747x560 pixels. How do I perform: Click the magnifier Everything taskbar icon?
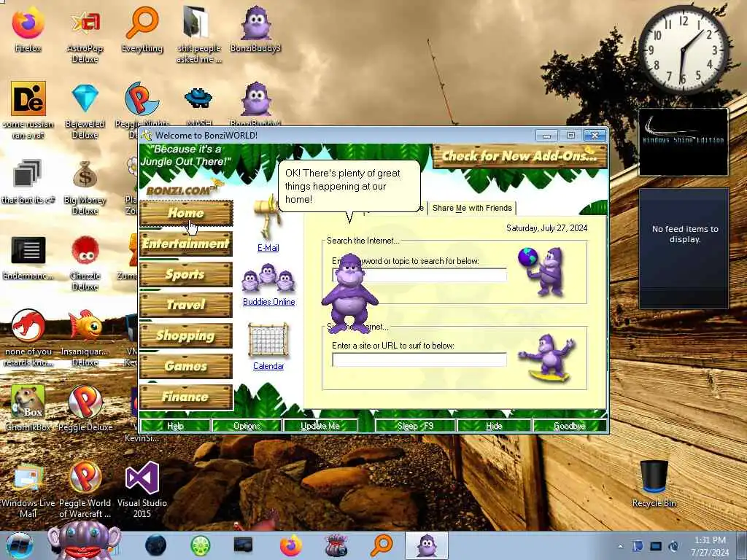point(382,545)
